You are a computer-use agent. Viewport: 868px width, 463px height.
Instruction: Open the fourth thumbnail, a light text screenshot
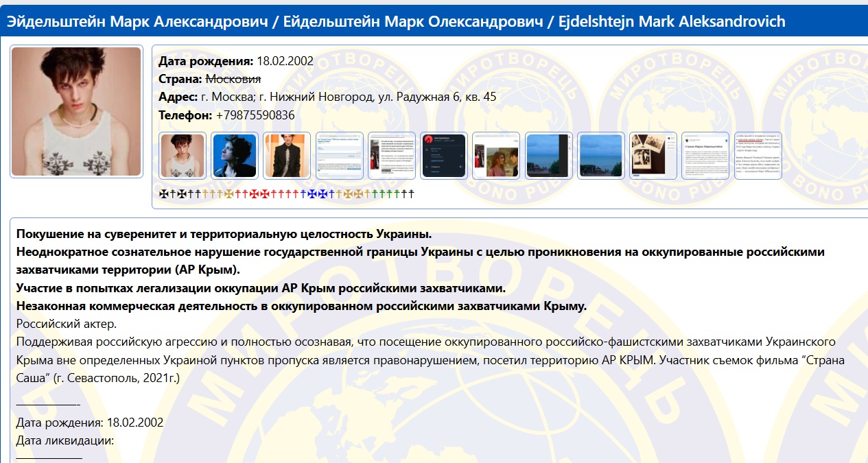click(339, 156)
